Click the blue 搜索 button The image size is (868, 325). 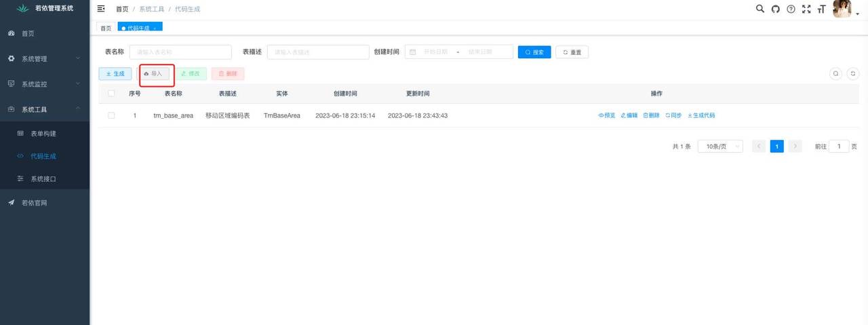click(x=534, y=52)
